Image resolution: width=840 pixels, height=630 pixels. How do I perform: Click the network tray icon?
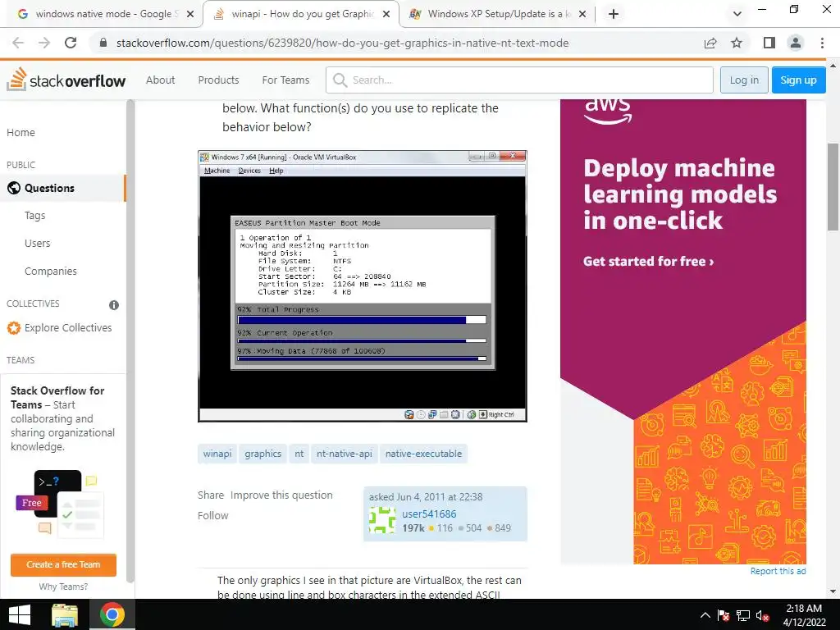(743, 615)
